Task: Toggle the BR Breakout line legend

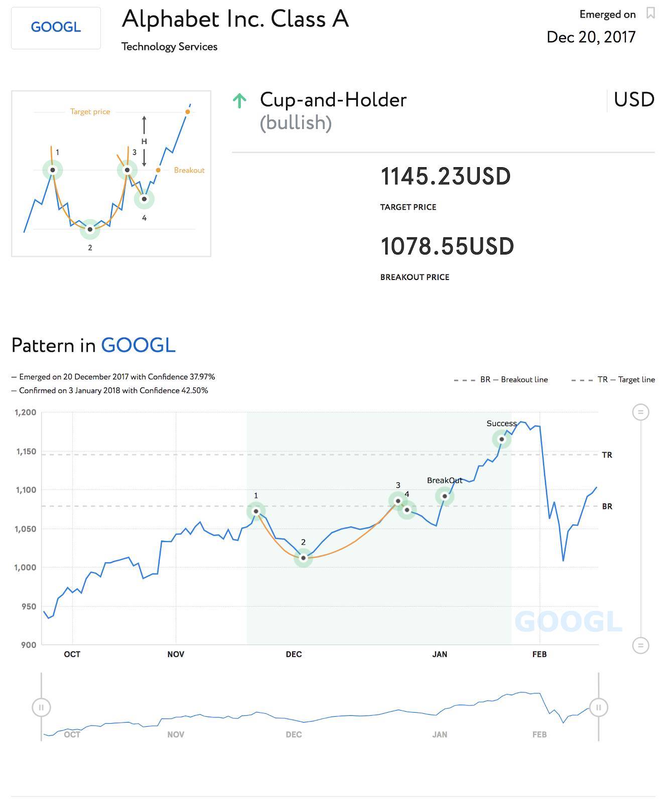Action: click(x=501, y=380)
